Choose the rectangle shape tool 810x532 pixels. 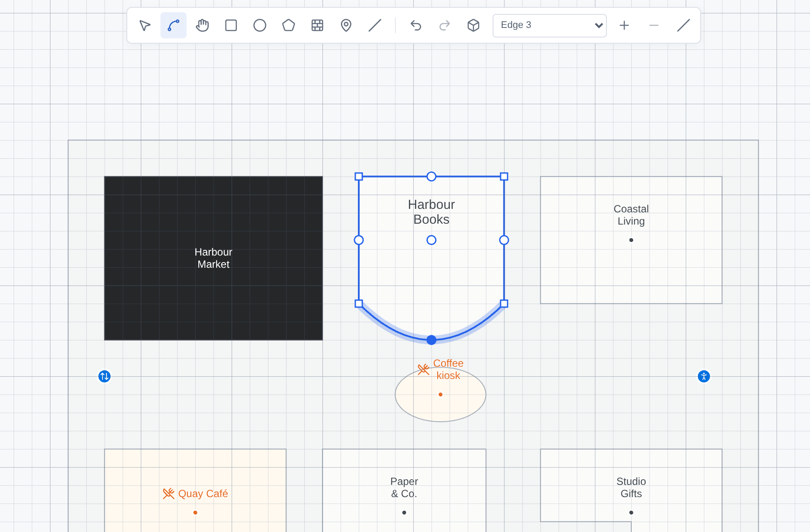point(231,25)
